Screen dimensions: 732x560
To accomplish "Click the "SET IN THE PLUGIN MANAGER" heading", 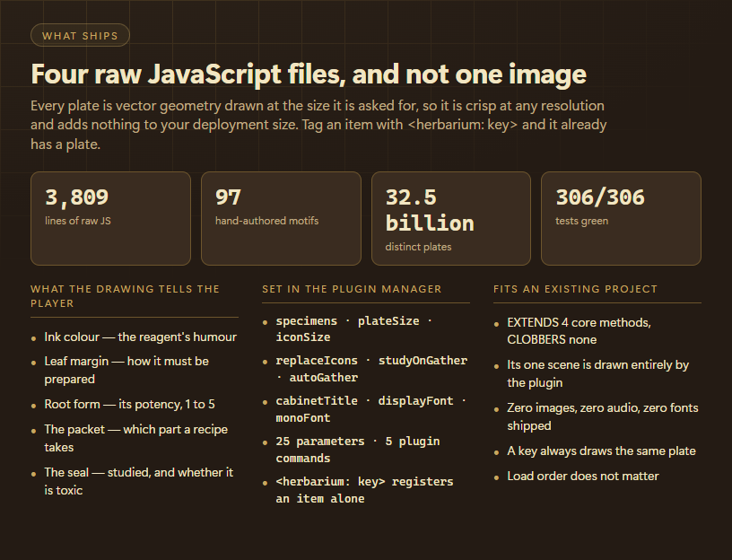I will point(352,289).
